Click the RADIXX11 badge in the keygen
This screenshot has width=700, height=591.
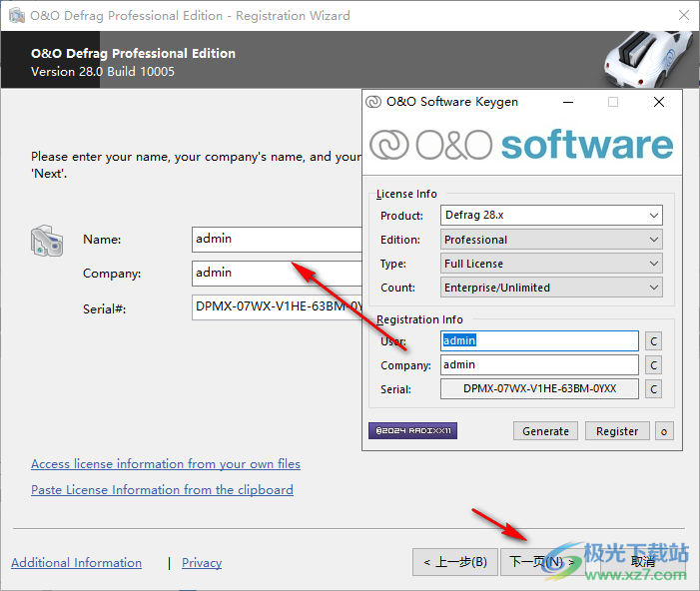point(412,431)
